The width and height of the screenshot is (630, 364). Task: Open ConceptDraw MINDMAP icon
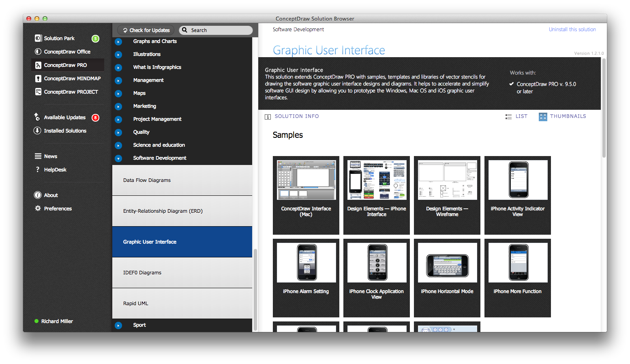(x=38, y=78)
